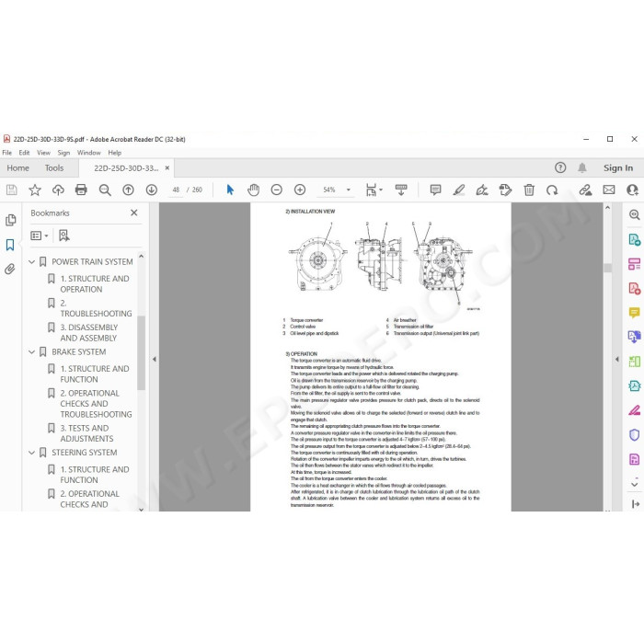This screenshot has height=644, width=644.
Task: Switch to the Home tab
Action: [x=17, y=168]
